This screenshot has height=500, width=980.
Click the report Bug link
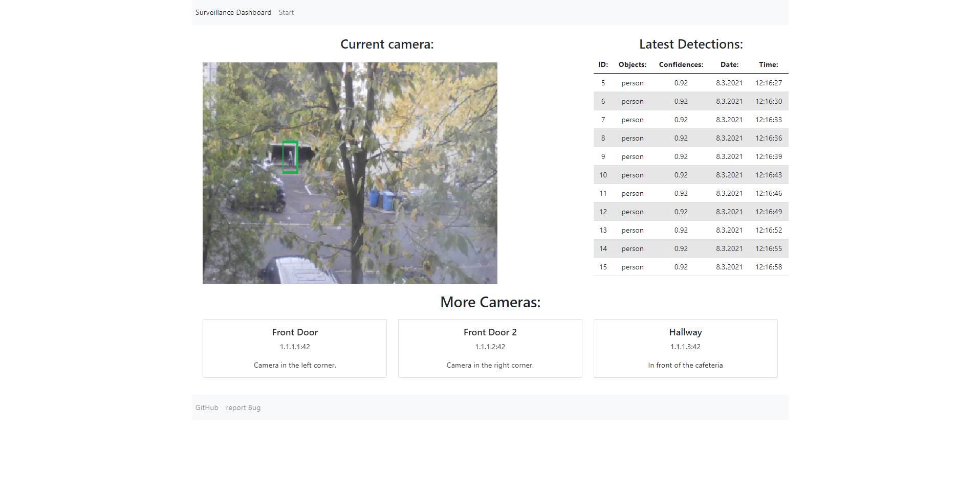point(243,407)
